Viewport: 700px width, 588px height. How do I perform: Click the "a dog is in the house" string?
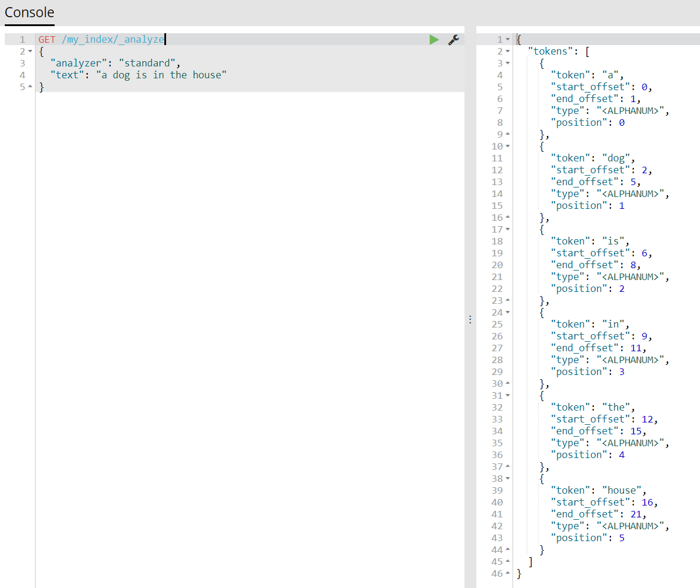[x=161, y=75]
